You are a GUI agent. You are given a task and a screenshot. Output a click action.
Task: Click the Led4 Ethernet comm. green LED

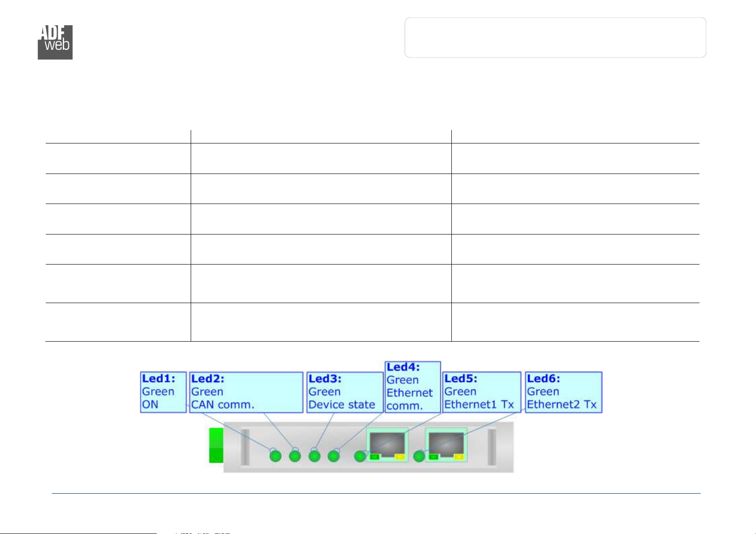coord(333,456)
